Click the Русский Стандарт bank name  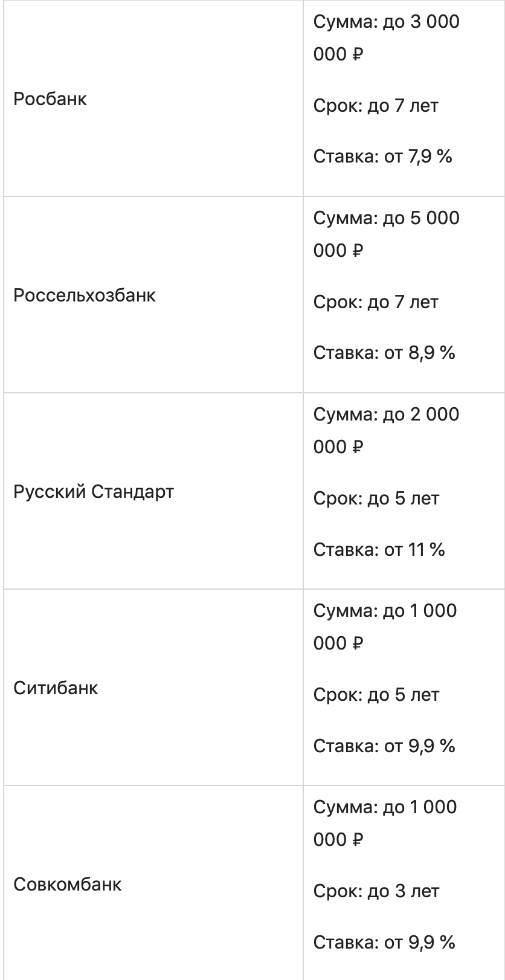(x=94, y=492)
